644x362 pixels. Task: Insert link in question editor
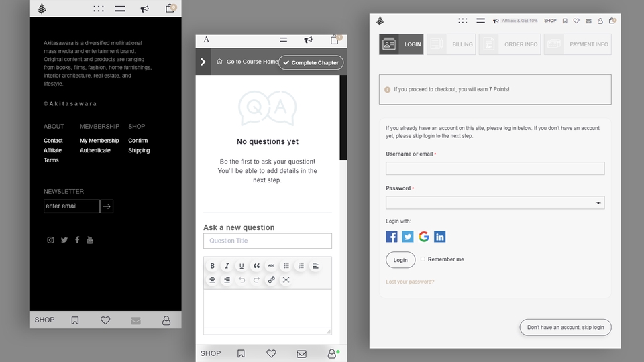click(271, 280)
